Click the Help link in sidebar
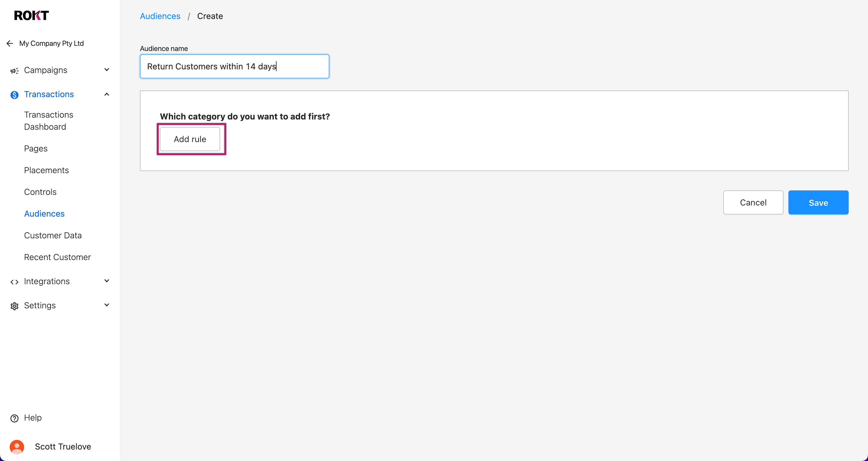Viewport: 868px width, 461px height. (33, 418)
